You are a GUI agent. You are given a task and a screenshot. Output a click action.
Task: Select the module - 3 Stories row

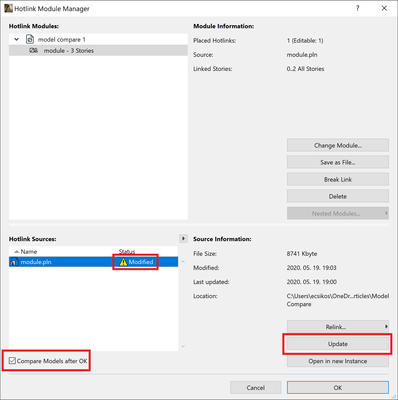coord(98,51)
